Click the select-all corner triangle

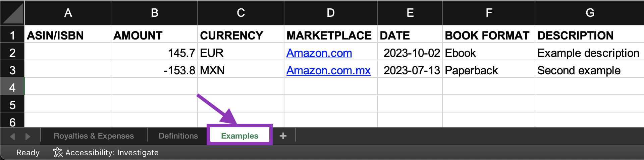tap(12, 13)
